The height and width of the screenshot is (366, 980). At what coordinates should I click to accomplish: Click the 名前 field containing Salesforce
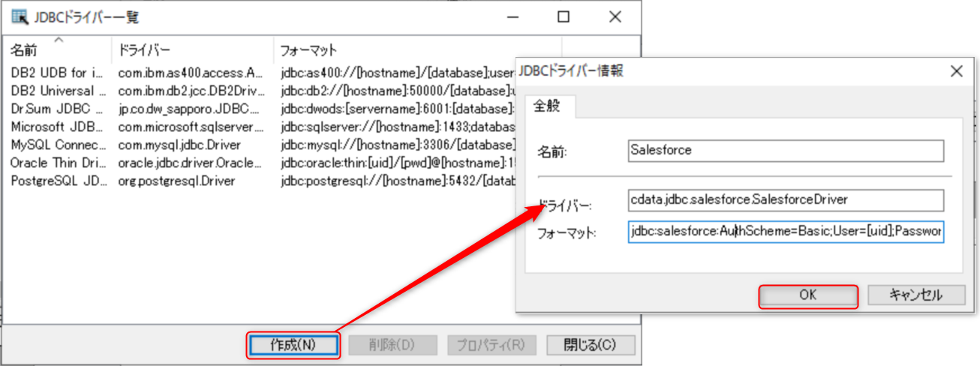(785, 150)
